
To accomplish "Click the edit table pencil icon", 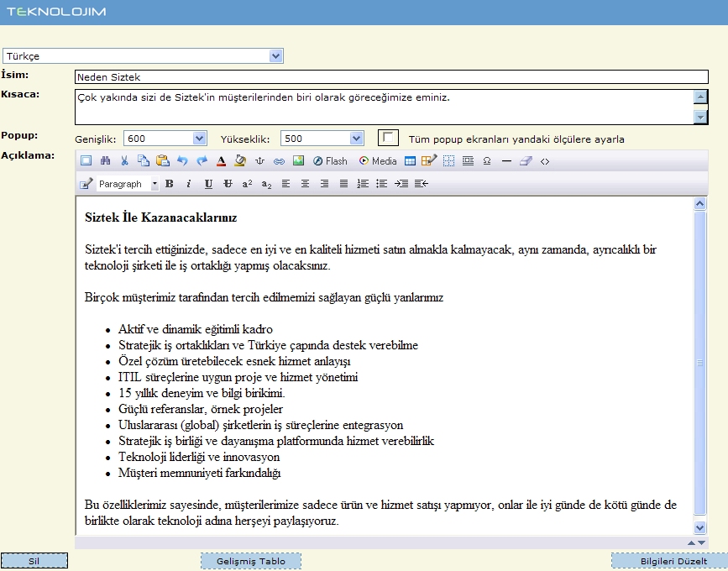I will pos(429,160).
